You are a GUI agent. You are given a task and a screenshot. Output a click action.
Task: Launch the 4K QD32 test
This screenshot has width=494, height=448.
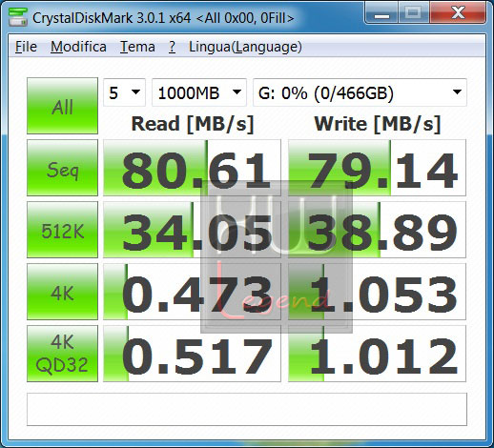point(62,354)
